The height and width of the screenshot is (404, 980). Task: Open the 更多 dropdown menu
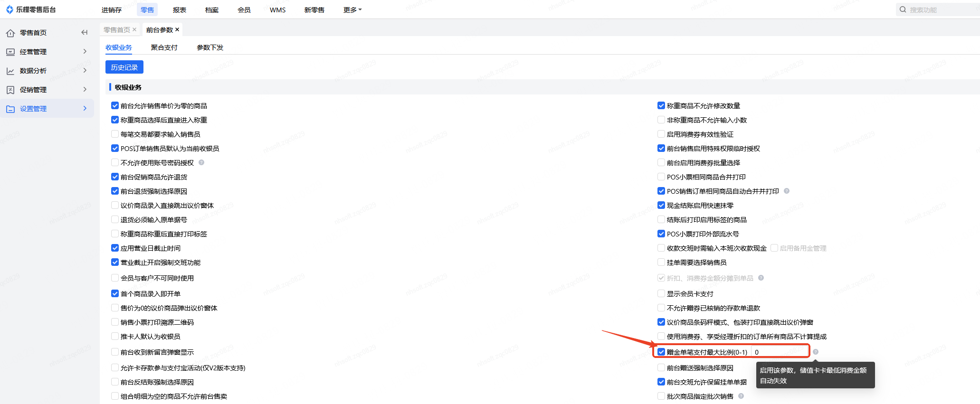coord(352,10)
